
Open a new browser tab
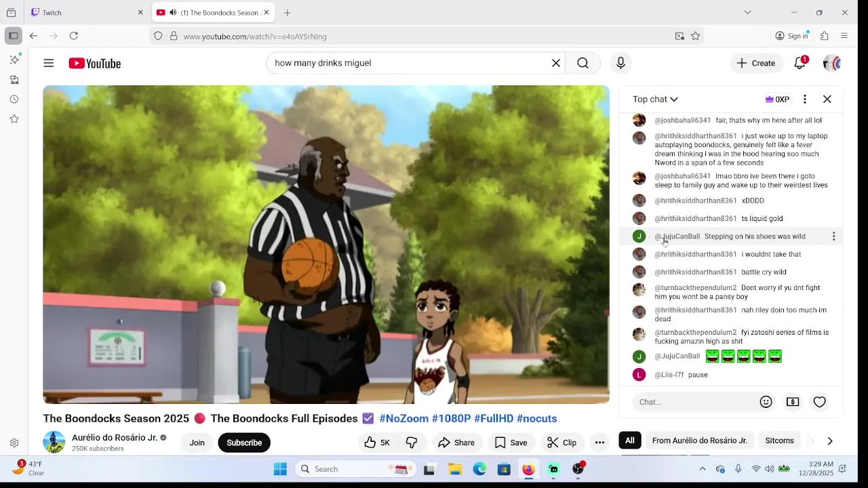point(288,12)
